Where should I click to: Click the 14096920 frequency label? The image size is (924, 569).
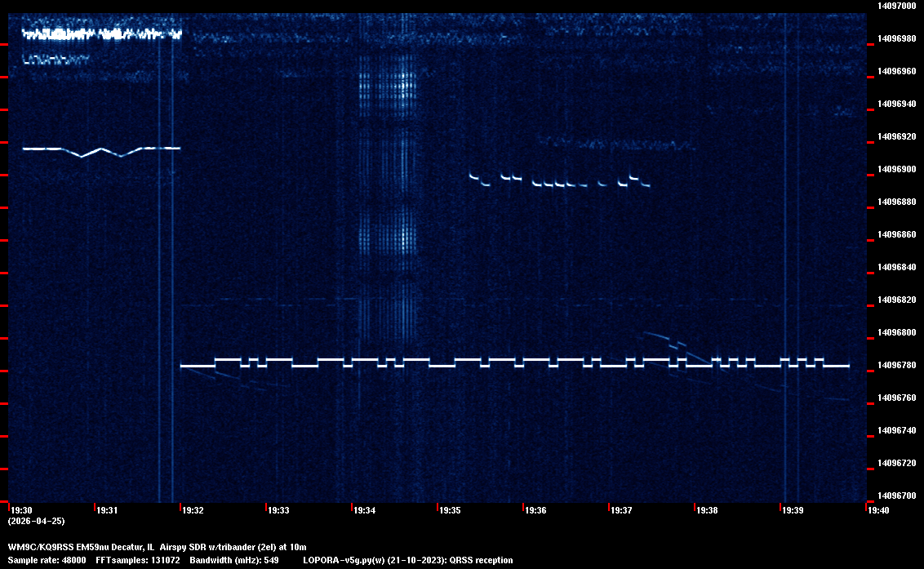(897, 137)
